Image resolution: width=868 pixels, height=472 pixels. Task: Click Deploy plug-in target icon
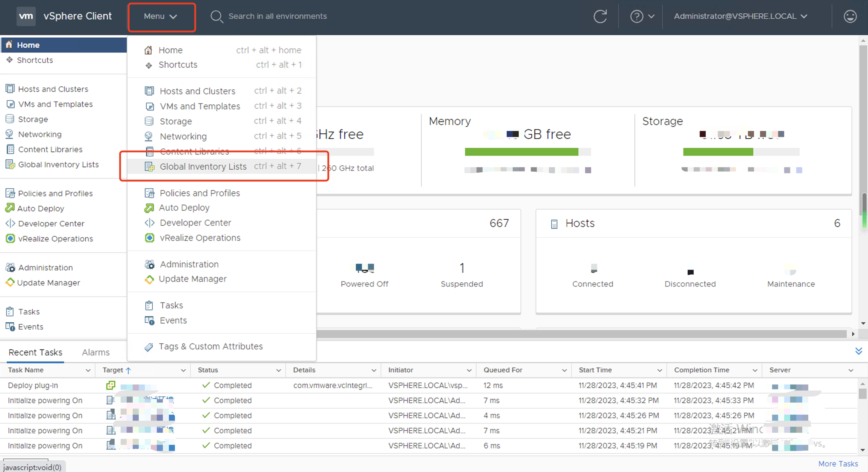click(x=110, y=385)
